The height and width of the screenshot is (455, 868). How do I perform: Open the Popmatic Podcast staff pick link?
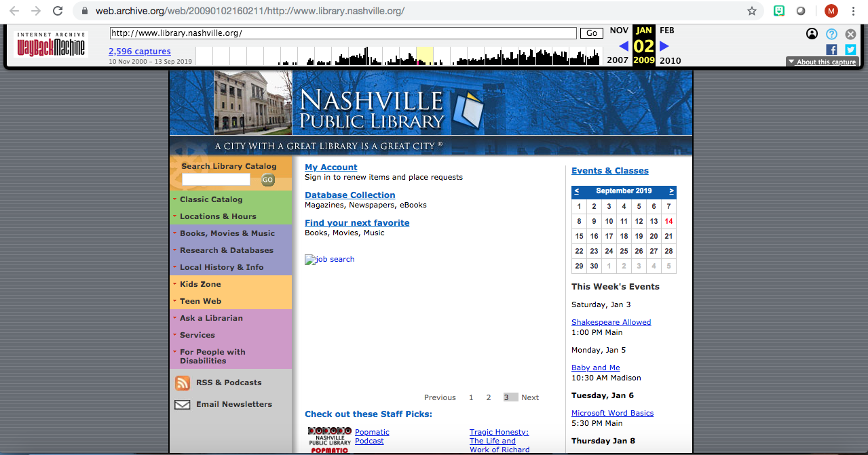click(x=372, y=437)
